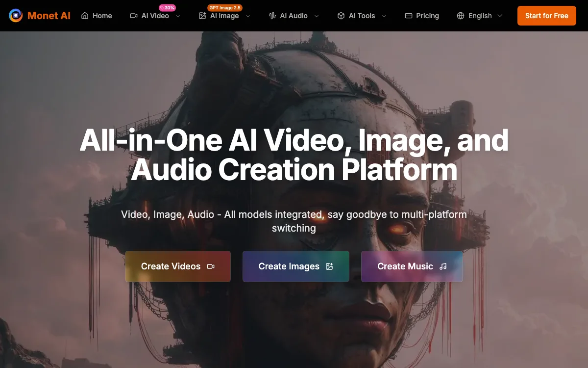Open the AI Video menu

point(155,16)
